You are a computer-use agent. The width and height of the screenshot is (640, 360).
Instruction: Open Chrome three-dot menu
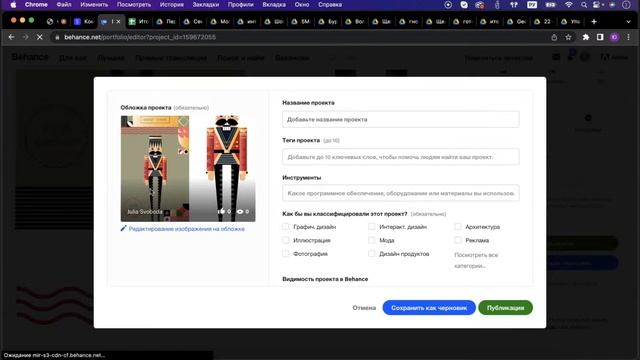(629, 37)
